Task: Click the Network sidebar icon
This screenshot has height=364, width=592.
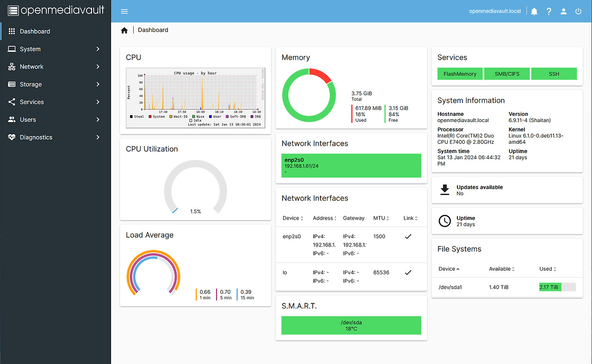Action: tap(12, 67)
